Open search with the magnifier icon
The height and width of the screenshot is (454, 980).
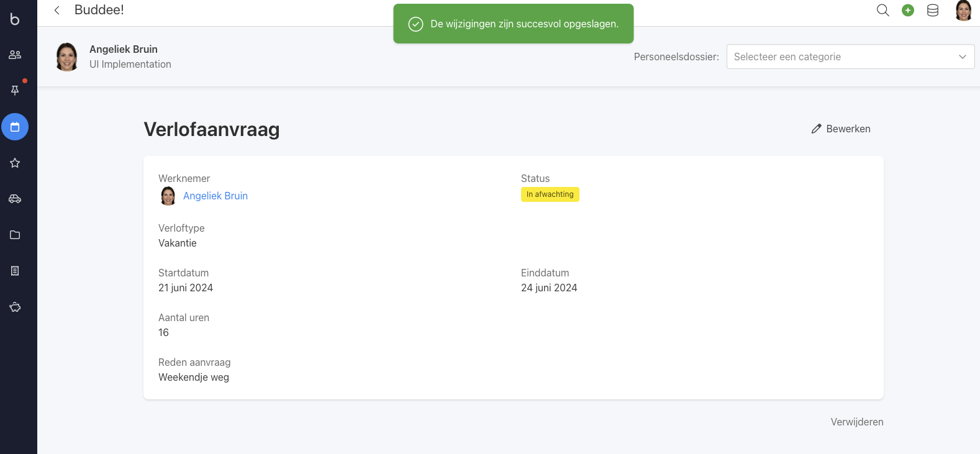coord(882,10)
